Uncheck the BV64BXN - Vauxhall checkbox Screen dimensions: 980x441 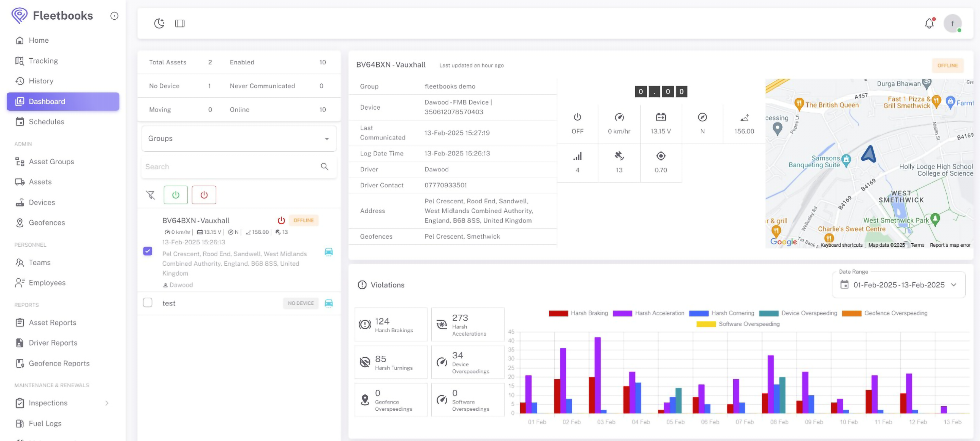click(x=148, y=251)
